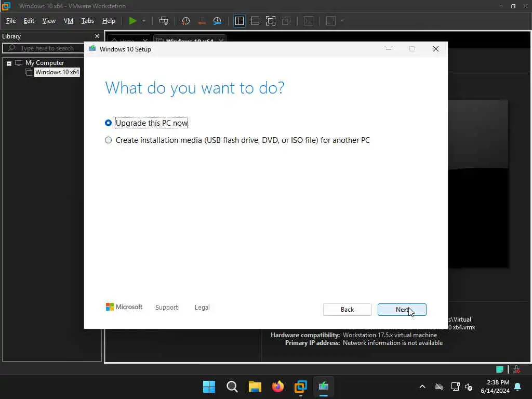The height and width of the screenshot is (399, 532).
Task: Click Windows 10 Setup taskbar icon
Action: point(323,387)
